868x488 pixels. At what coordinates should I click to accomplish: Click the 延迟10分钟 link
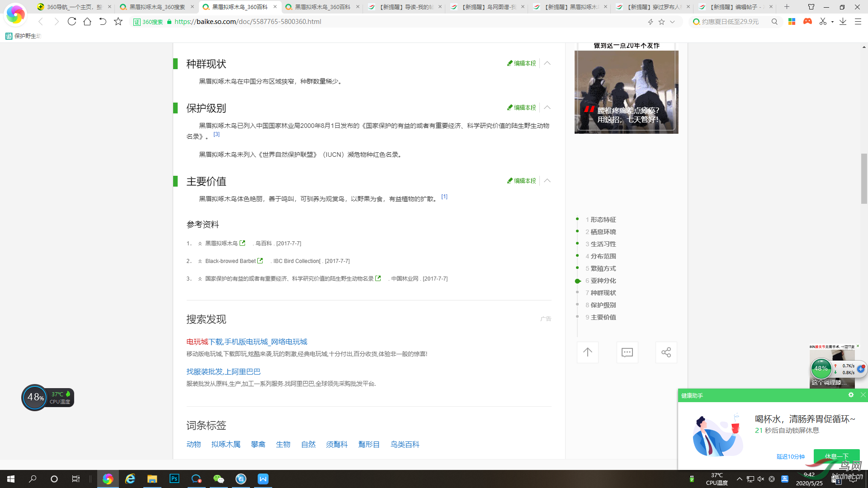(x=790, y=456)
